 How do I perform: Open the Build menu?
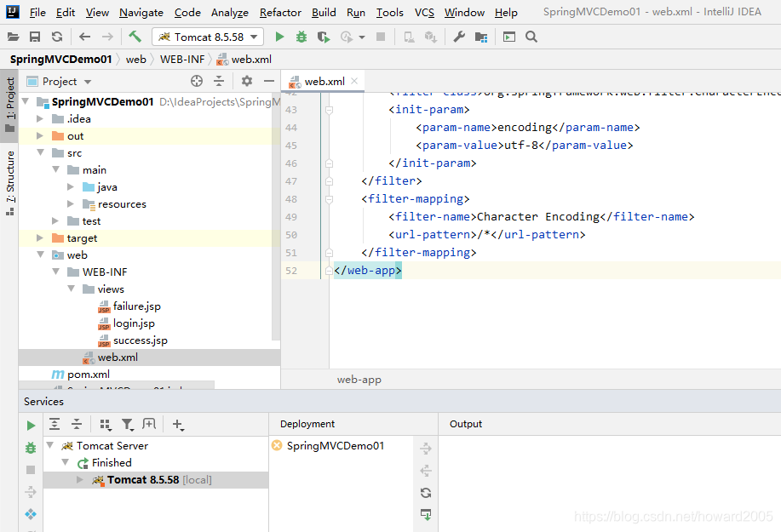(x=324, y=13)
